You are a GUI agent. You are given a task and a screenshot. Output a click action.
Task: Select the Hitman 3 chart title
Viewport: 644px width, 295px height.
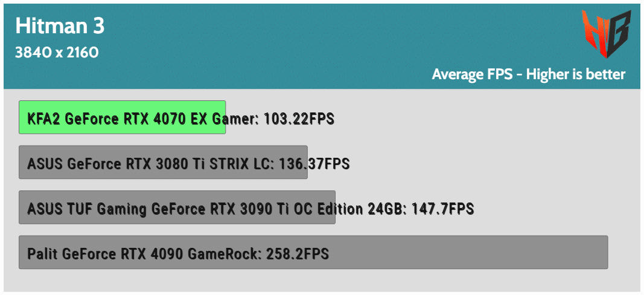(x=60, y=26)
